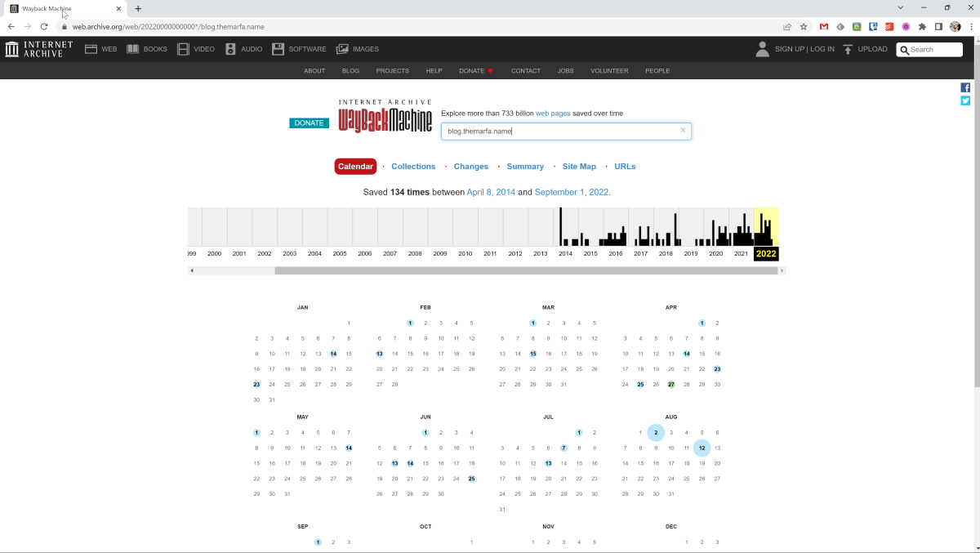Image resolution: width=980 pixels, height=553 pixels.
Task: Switch to the Summary tab
Action: click(x=525, y=167)
